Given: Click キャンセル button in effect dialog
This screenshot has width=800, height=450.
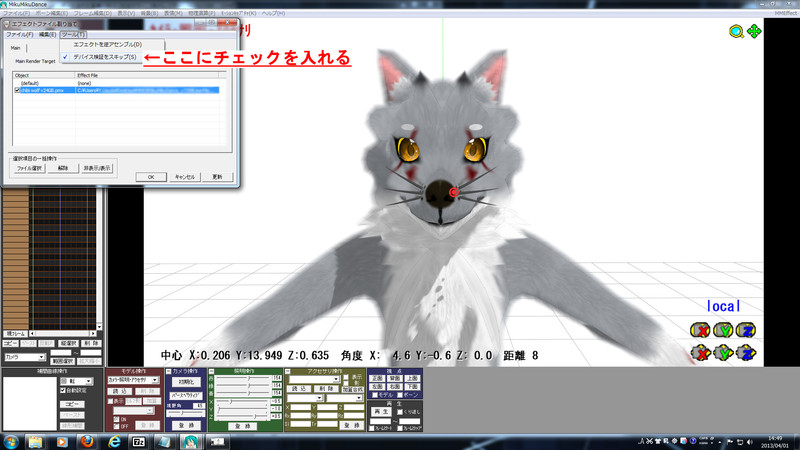Looking at the screenshot, I should tap(184, 177).
